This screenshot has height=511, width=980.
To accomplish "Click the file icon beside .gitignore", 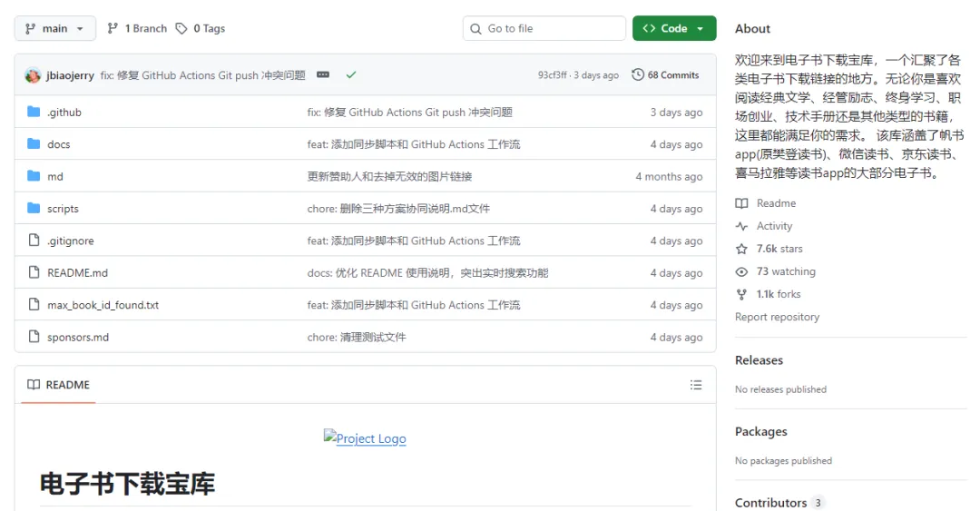I will click(34, 241).
